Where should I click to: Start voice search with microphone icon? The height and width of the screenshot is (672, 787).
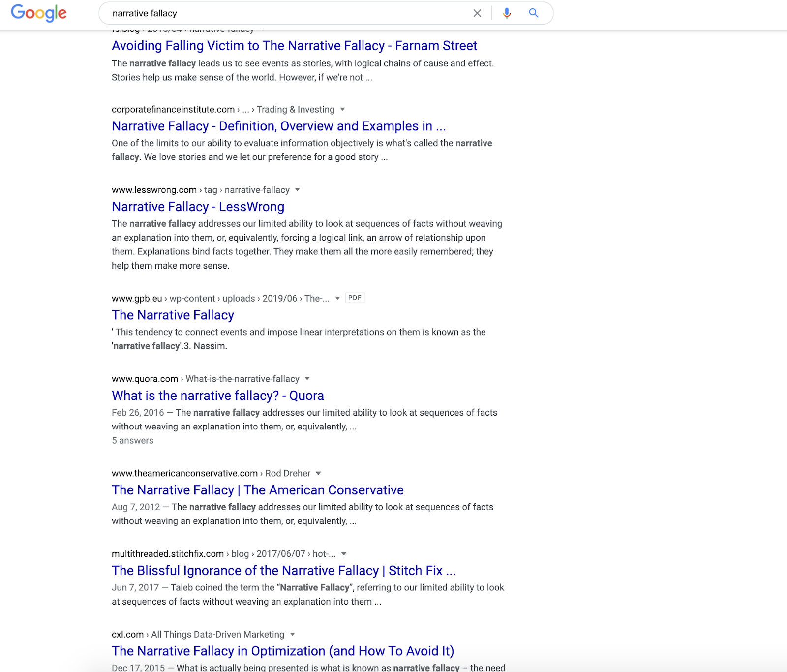click(507, 13)
